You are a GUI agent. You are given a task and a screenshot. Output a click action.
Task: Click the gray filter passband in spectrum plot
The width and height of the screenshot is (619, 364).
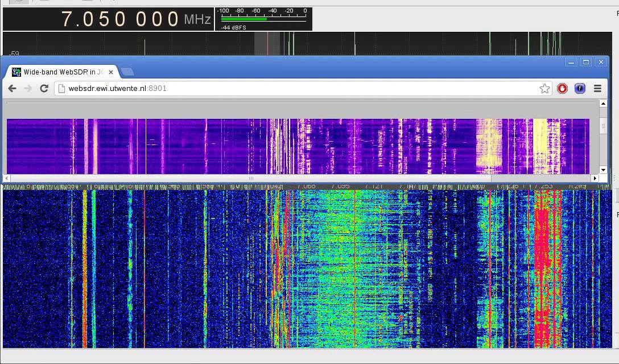[267, 43]
